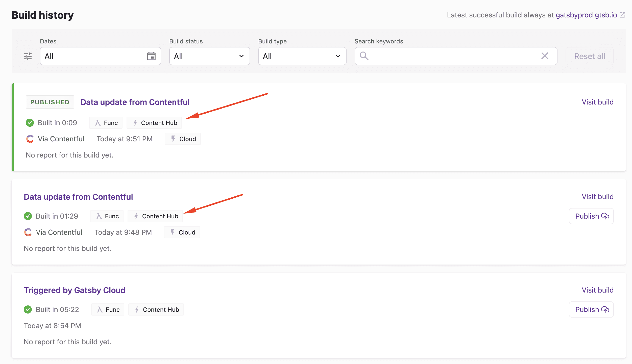Publish the Triggered by Gatsby Cloud build
632x364 pixels.
coord(591,309)
